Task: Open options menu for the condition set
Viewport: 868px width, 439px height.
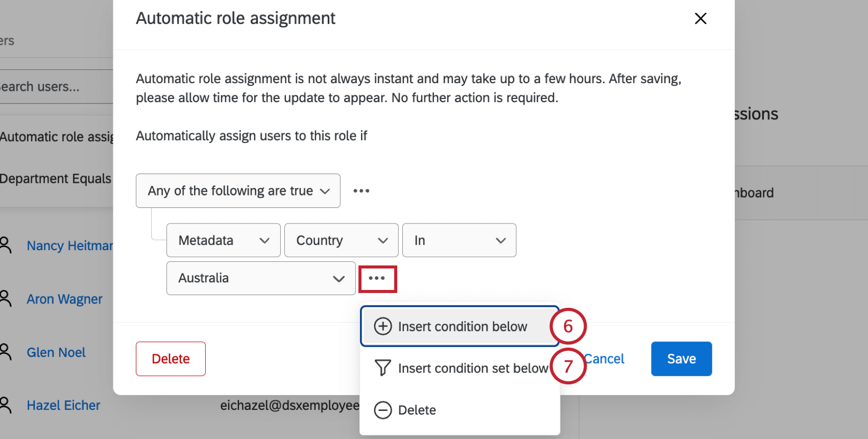Action: click(361, 190)
